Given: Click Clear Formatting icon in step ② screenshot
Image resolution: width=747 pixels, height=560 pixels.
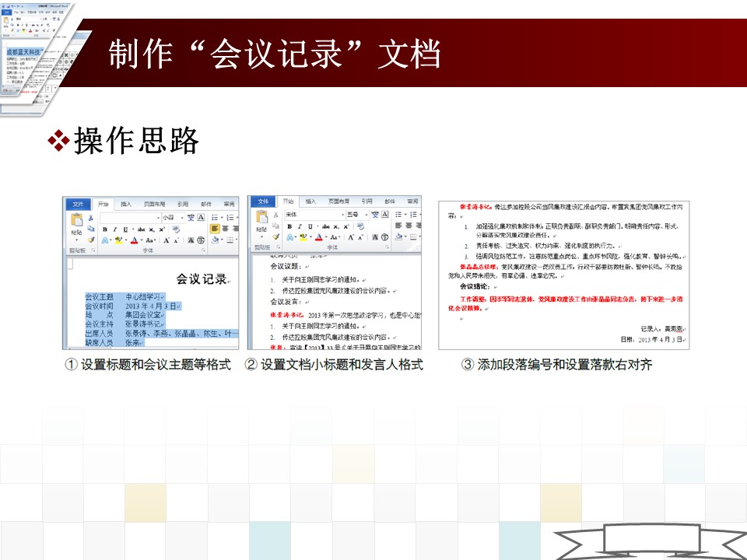Looking at the screenshot, I should click(x=361, y=226).
